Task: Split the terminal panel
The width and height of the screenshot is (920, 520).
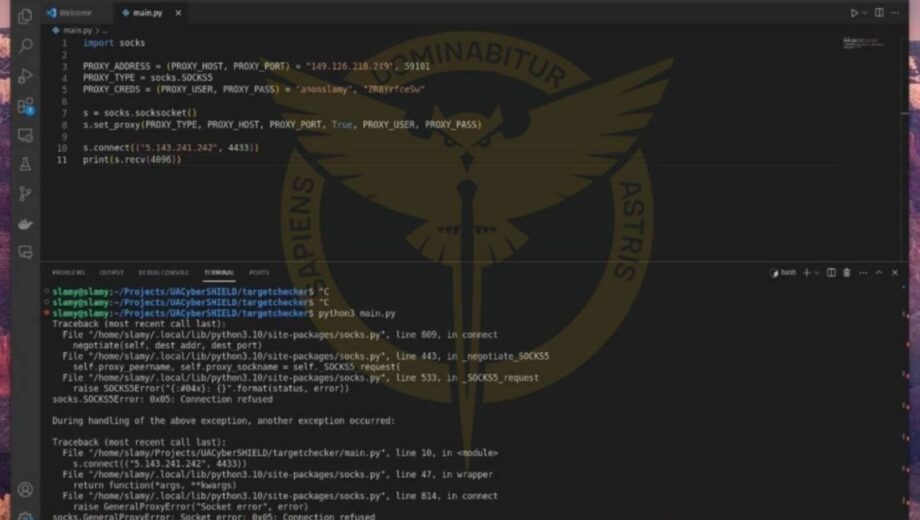Action: pyautogui.click(x=831, y=272)
